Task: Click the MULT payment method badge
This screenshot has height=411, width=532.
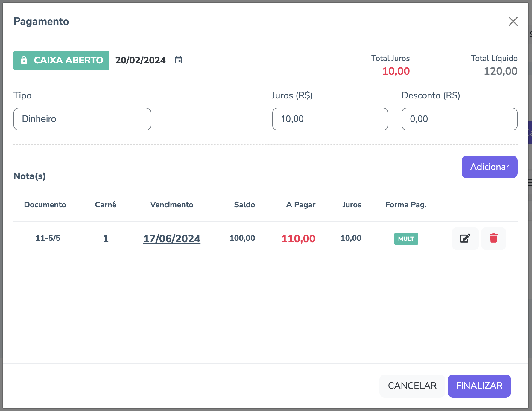Action: tap(406, 239)
